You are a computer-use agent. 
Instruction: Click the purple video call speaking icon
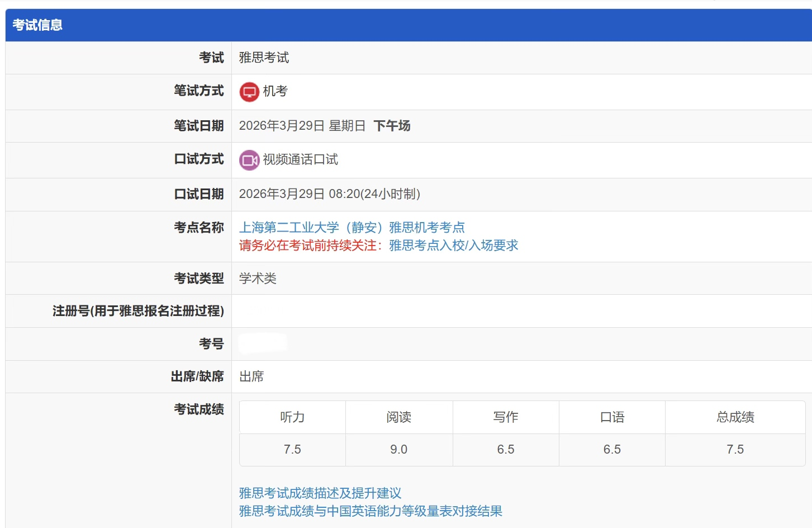point(249,160)
